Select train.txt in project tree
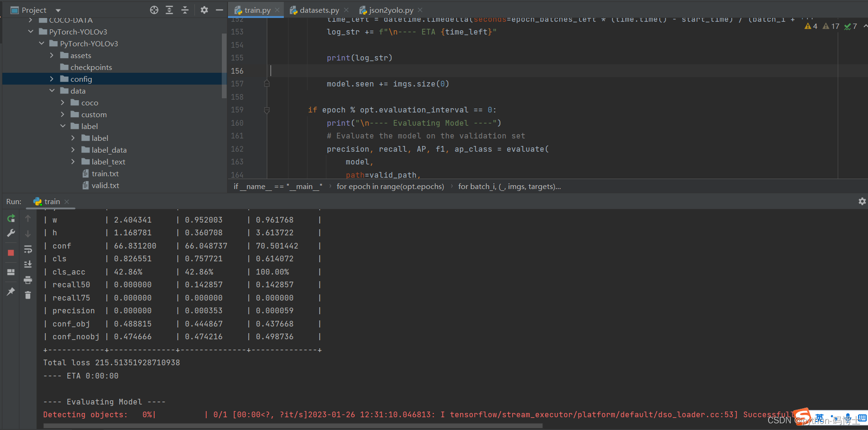This screenshot has width=868, height=430. coord(105,173)
